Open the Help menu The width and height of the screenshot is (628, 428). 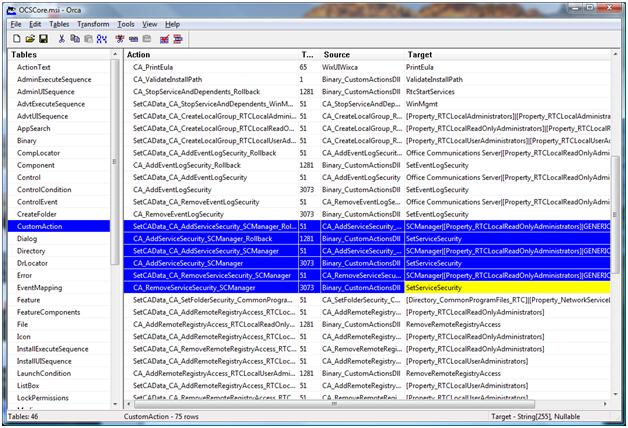pyautogui.click(x=172, y=24)
